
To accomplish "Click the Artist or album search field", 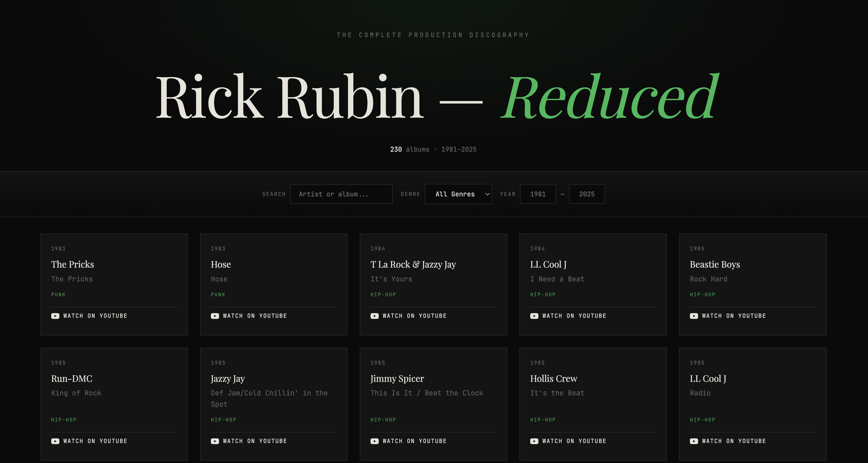I will pos(341,194).
